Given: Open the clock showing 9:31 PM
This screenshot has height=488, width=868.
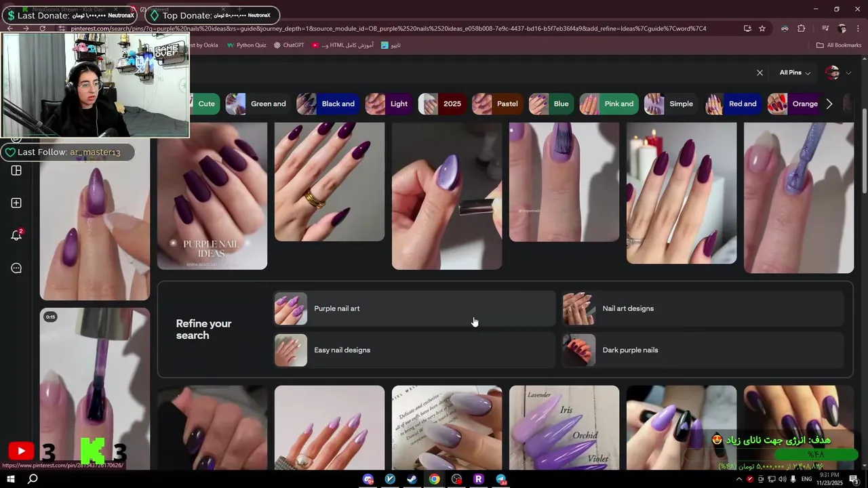Looking at the screenshot, I should [x=829, y=479].
